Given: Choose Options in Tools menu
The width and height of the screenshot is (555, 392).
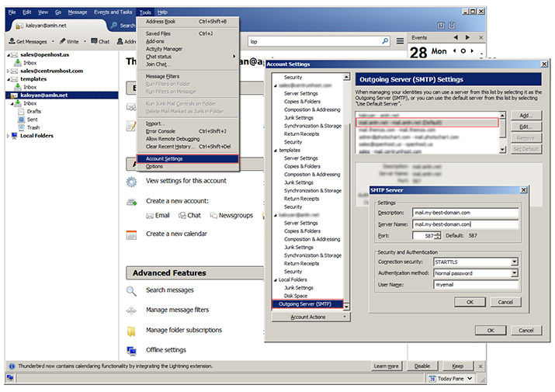Looking at the screenshot, I should tap(188, 166).
